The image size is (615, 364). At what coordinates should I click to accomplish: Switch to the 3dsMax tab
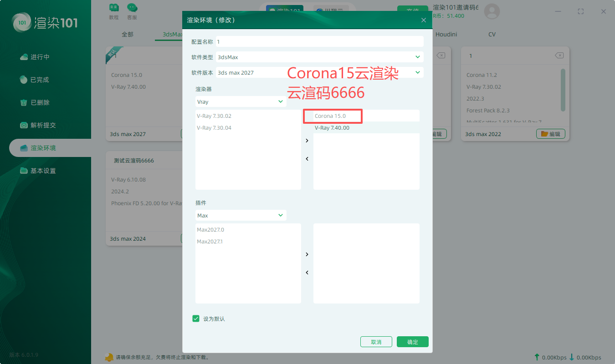click(173, 34)
